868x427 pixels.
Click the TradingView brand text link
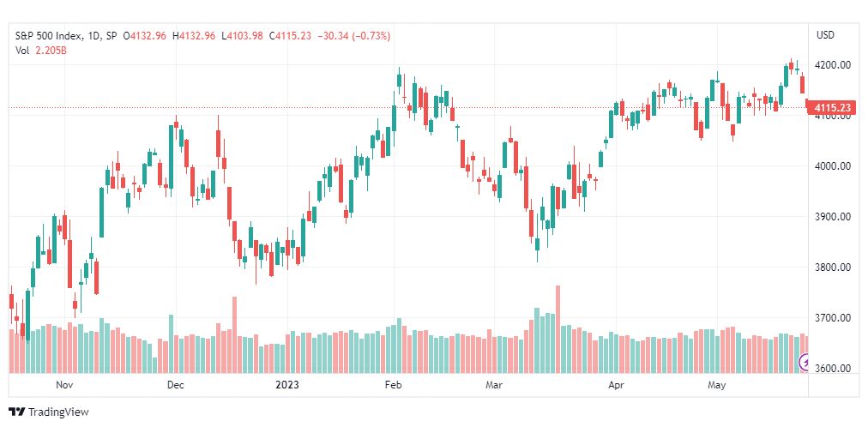point(58,412)
